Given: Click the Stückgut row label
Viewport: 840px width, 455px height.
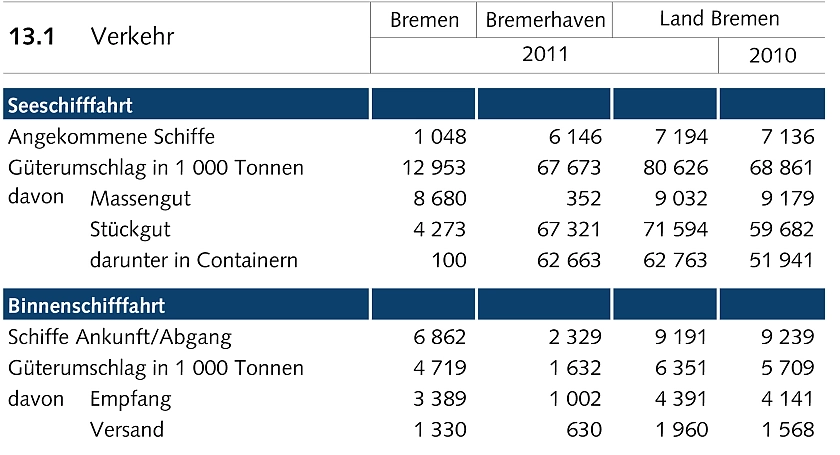Looking at the screenshot, I should pyautogui.click(x=130, y=230).
